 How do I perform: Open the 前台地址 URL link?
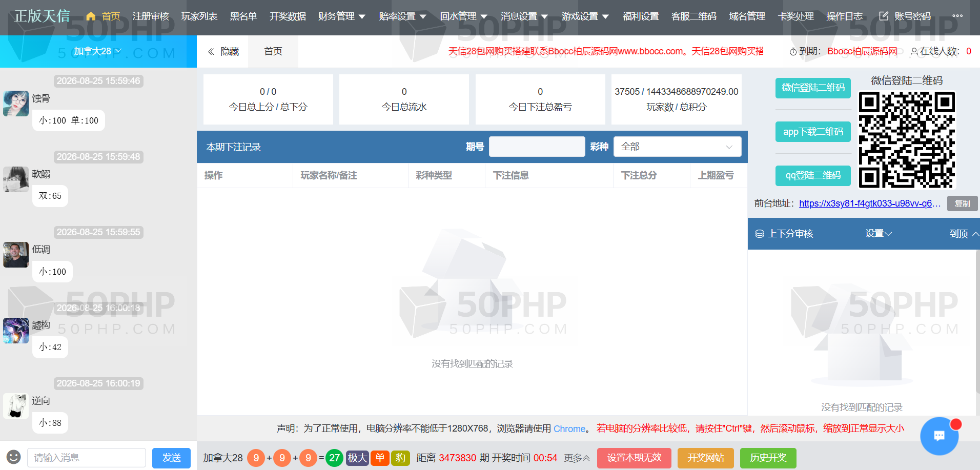pos(870,203)
